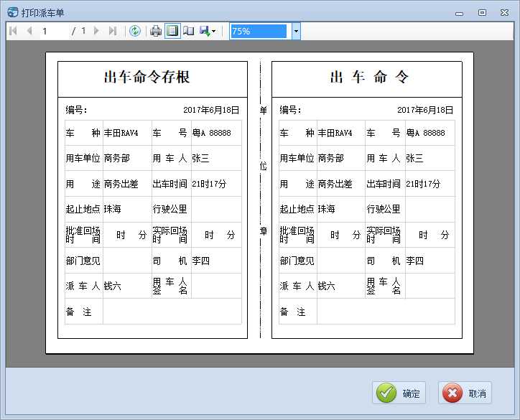Click the date 2017年6月18日 on right form

pyautogui.click(x=425, y=110)
